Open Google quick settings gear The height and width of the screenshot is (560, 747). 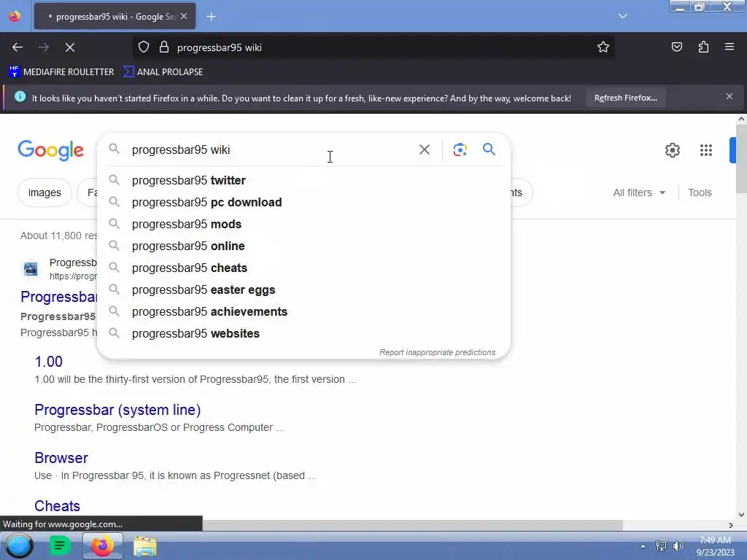pyautogui.click(x=672, y=150)
